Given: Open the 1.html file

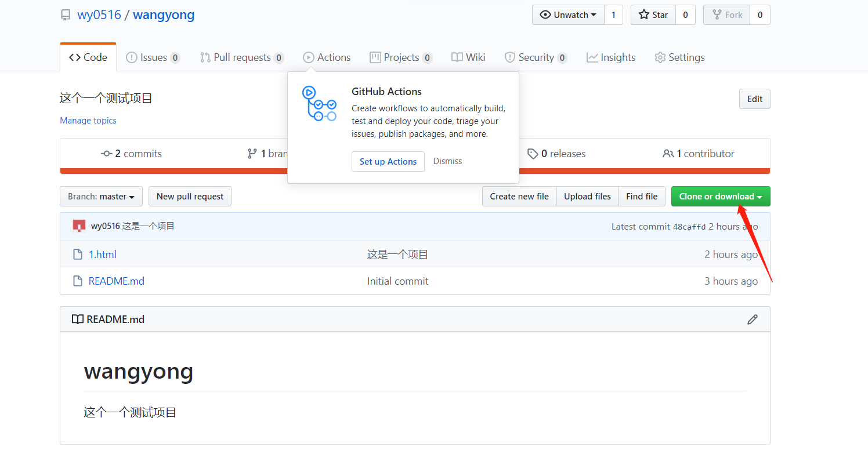Looking at the screenshot, I should (x=103, y=255).
